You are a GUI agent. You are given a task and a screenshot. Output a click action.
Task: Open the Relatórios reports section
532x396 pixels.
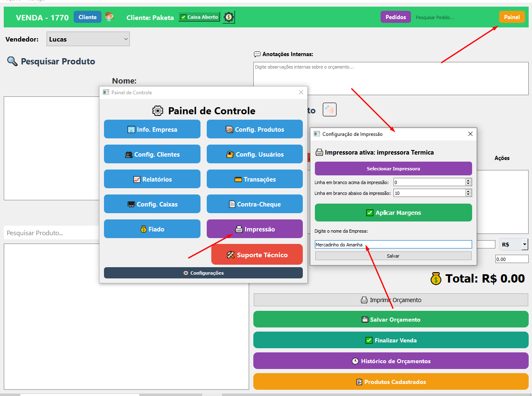coord(152,179)
